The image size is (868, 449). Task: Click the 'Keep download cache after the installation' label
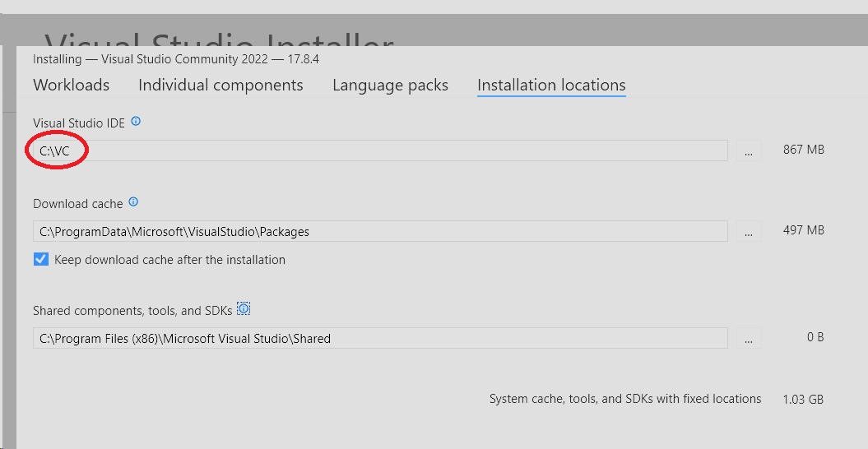[x=170, y=260]
